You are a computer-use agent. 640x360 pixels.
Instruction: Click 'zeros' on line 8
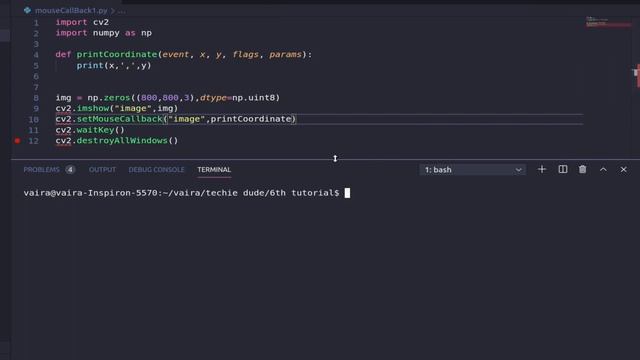117,98
